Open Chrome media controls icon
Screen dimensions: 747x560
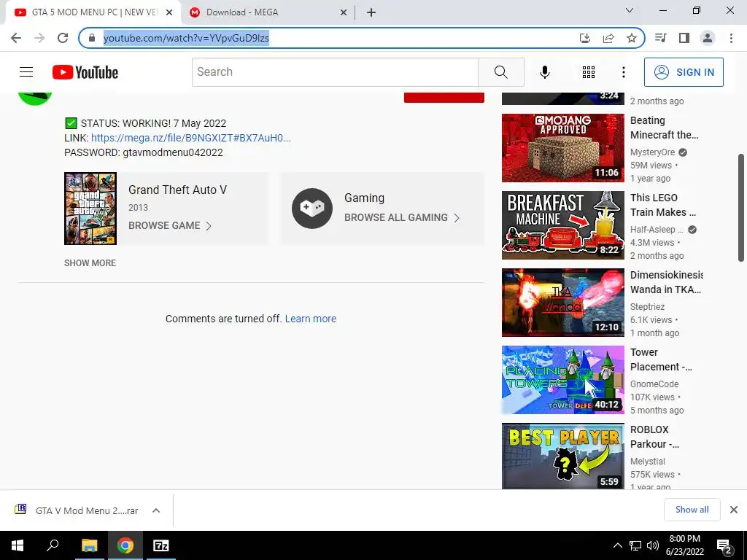coord(660,38)
